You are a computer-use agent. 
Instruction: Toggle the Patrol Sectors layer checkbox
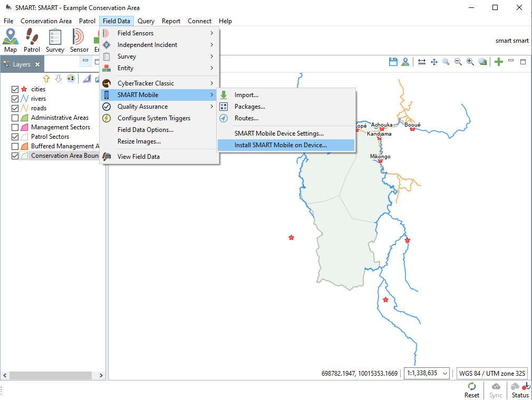[15, 137]
